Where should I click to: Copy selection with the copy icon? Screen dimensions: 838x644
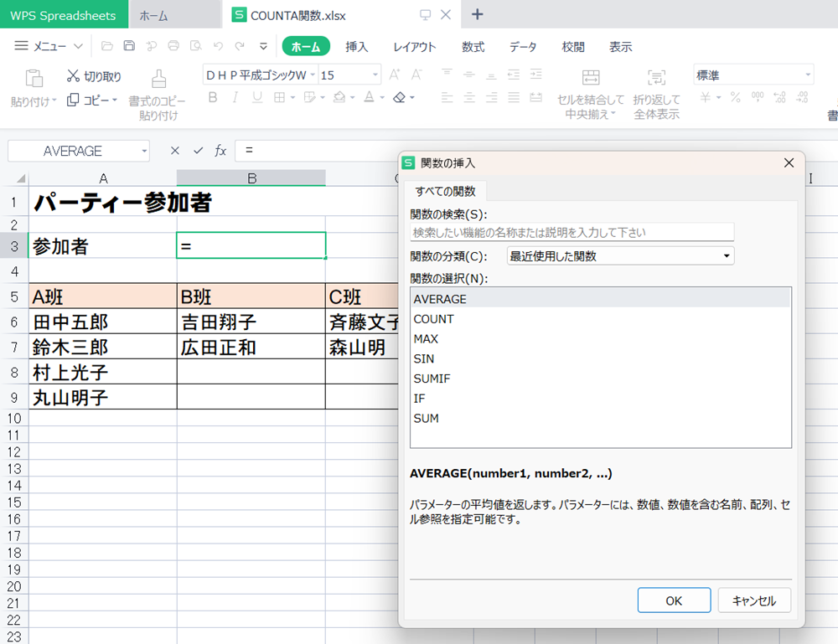point(73,100)
